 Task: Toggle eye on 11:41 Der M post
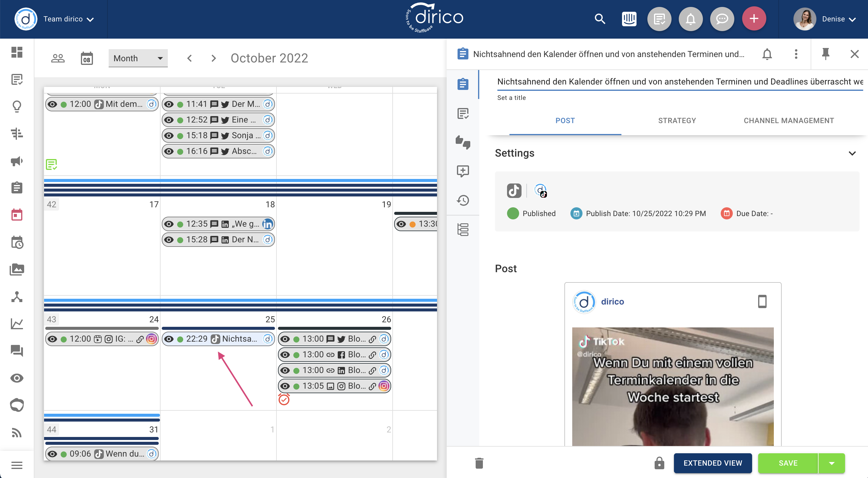(x=169, y=104)
